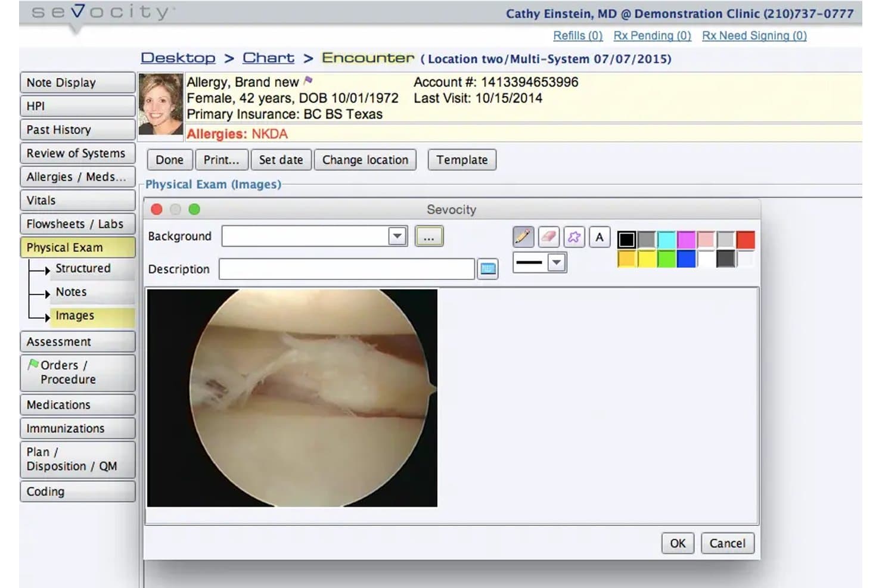Open the HPI section
Image resolution: width=882 pixels, height=588 pixels.
coord(77,106)
